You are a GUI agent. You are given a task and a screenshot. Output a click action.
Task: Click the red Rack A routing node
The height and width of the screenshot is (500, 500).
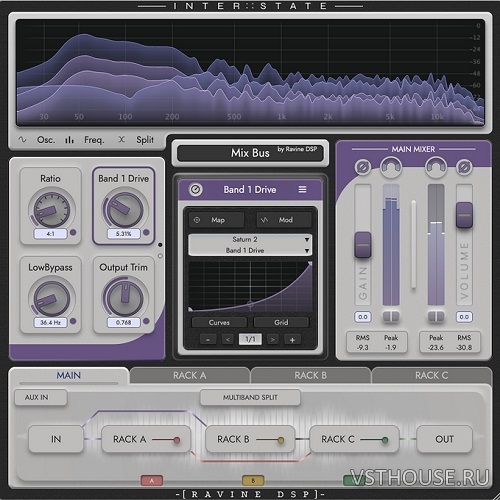(177, 440)
